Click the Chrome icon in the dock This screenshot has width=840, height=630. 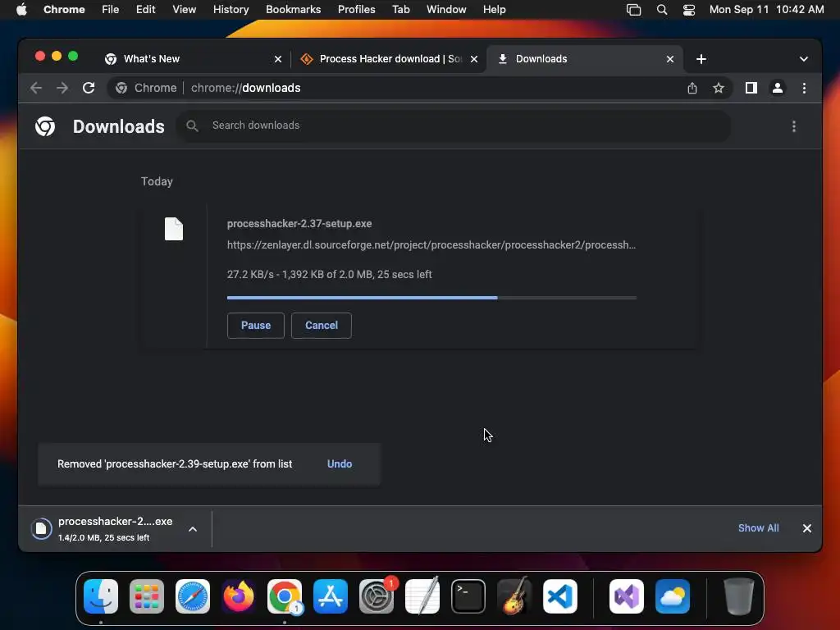[285, 596]
